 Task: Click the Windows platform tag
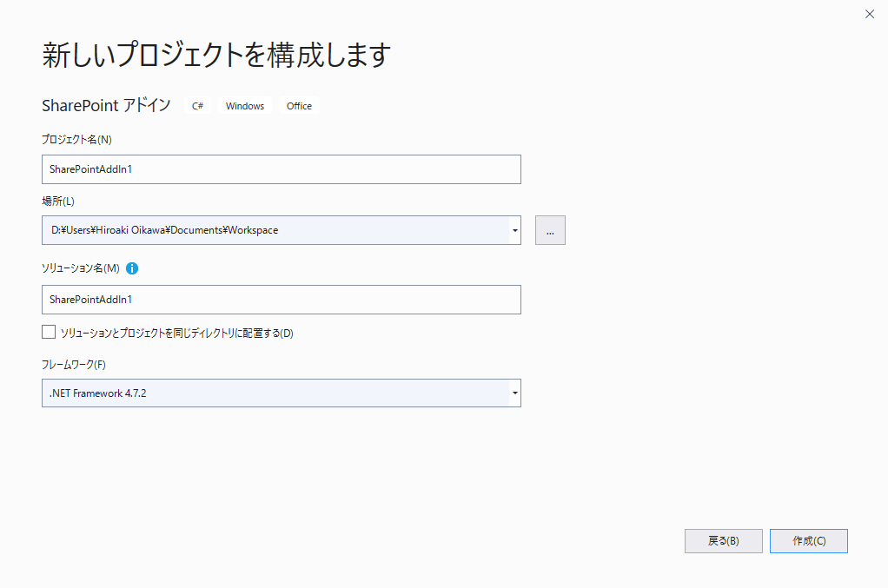pos(245,106)
